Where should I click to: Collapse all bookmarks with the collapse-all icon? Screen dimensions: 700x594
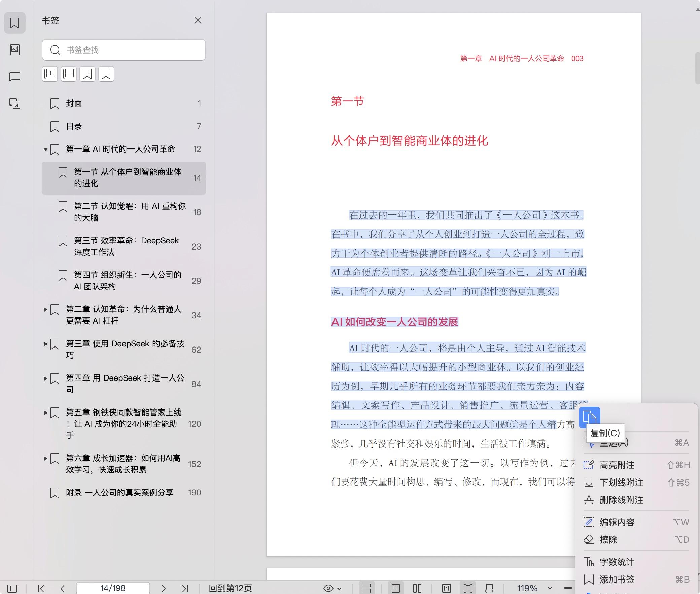pyautogui.click(x=68, y=74)
